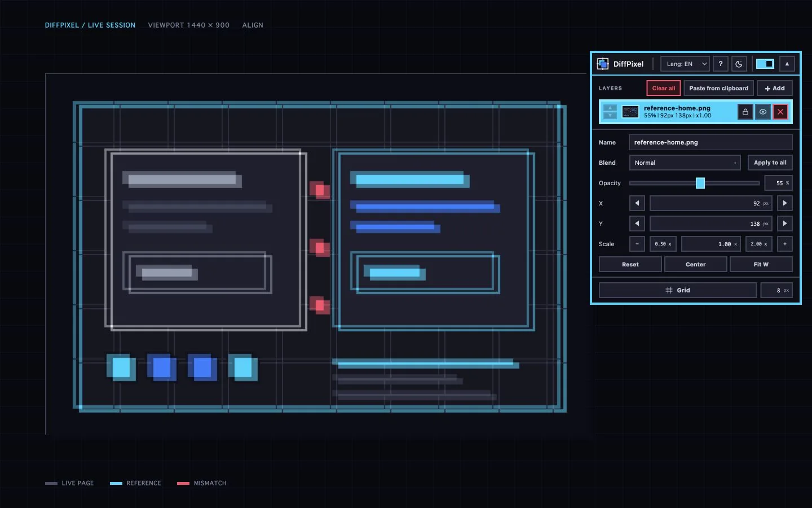The height and width of the screenshot is (508, 812).
Task: Click the DiffPixel logo icon
Action: [603, 64]
